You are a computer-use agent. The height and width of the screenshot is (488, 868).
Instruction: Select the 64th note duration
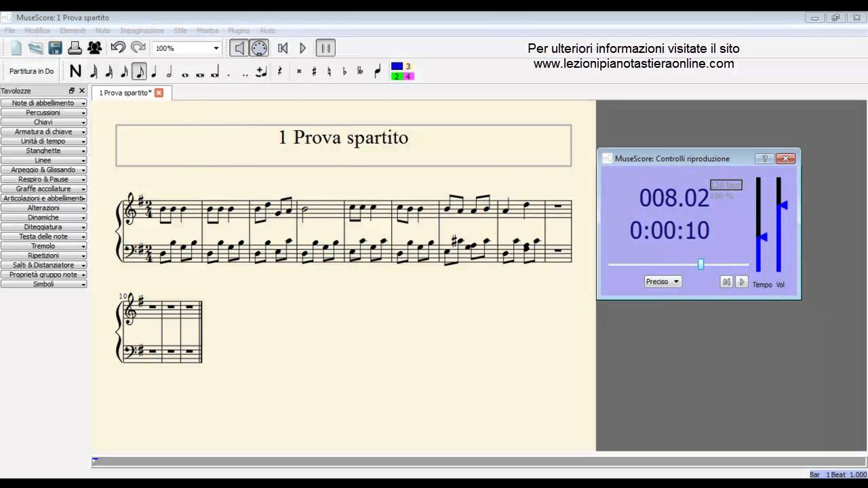click(94, 71)
